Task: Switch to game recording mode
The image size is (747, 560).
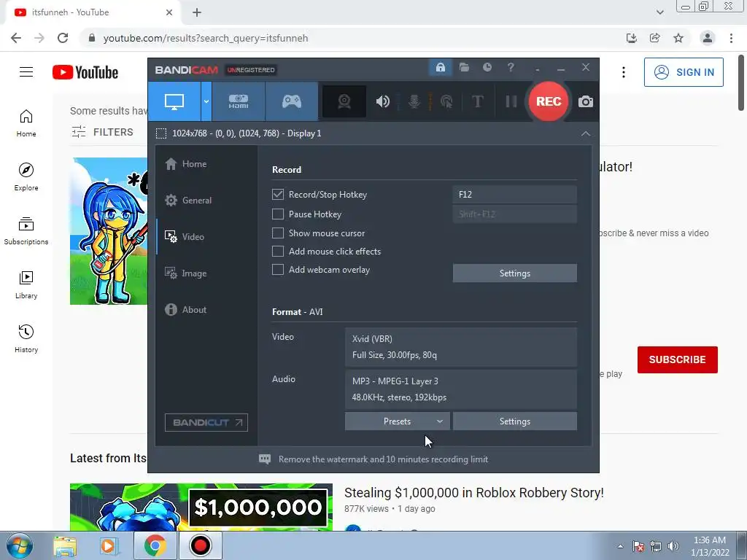Action: pos(292,101)
